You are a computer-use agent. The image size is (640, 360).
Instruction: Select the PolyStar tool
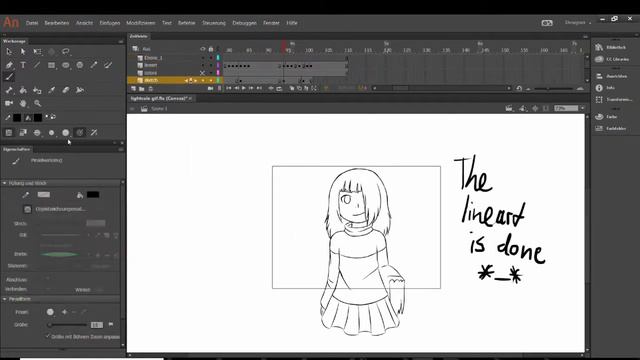80,65
